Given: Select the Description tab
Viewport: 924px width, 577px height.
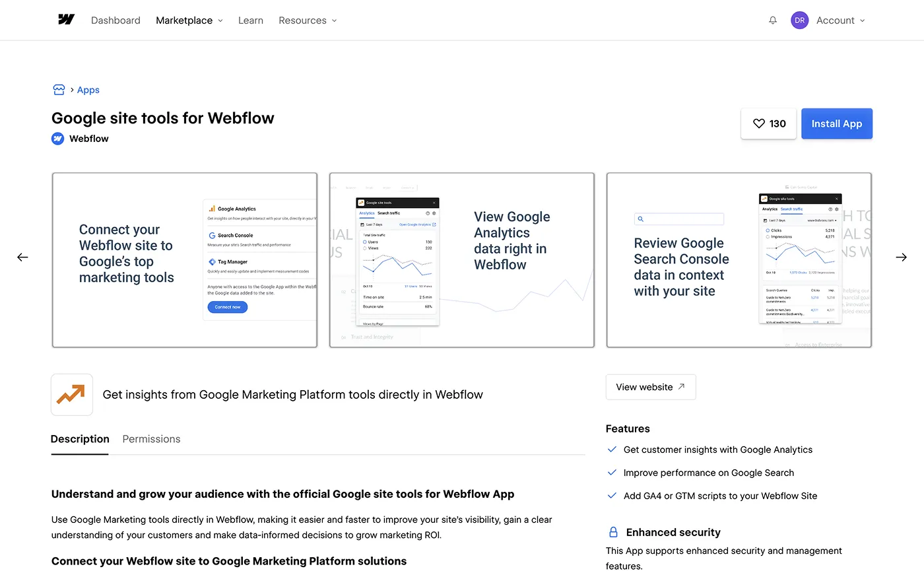Looking at the screenshot, I should pyautogui.click(x=79, y=439).
